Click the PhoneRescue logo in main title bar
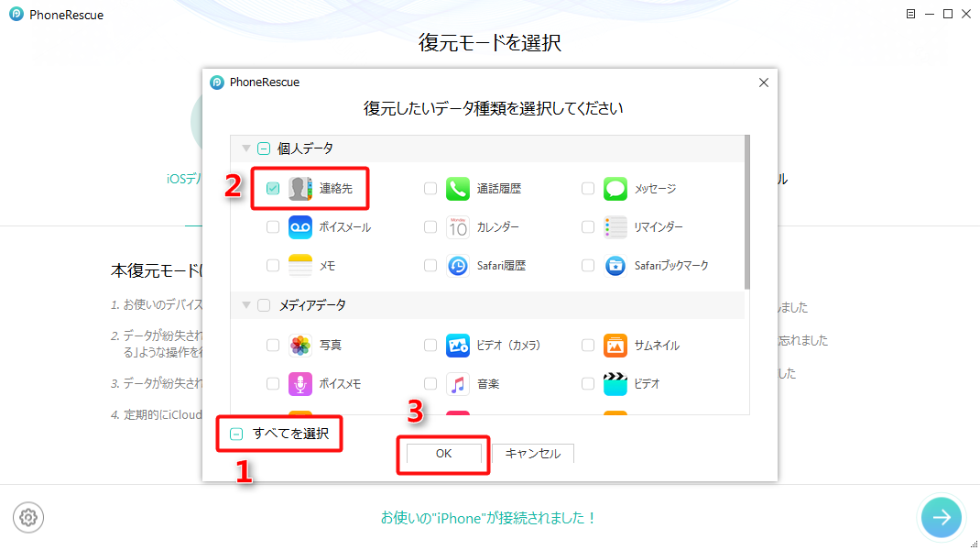 coord(16,15)
